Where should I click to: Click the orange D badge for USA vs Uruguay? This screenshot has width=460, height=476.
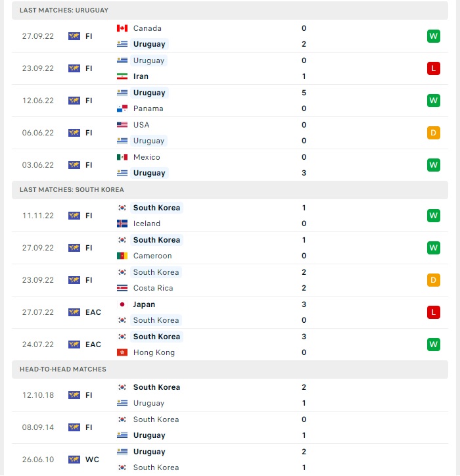(433, 133)
